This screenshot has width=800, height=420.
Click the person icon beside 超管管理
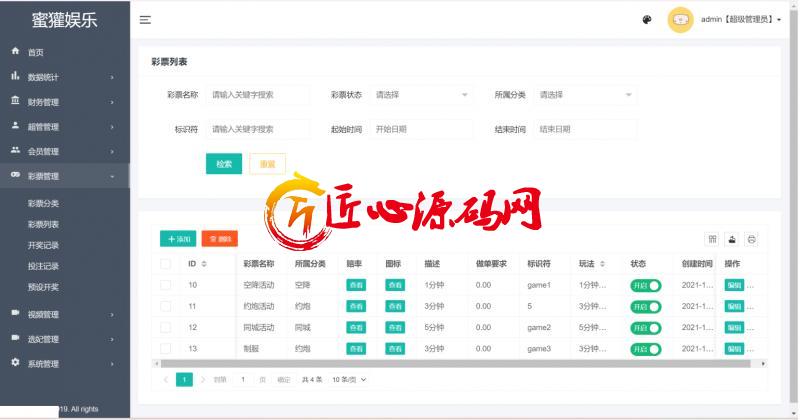15,126
